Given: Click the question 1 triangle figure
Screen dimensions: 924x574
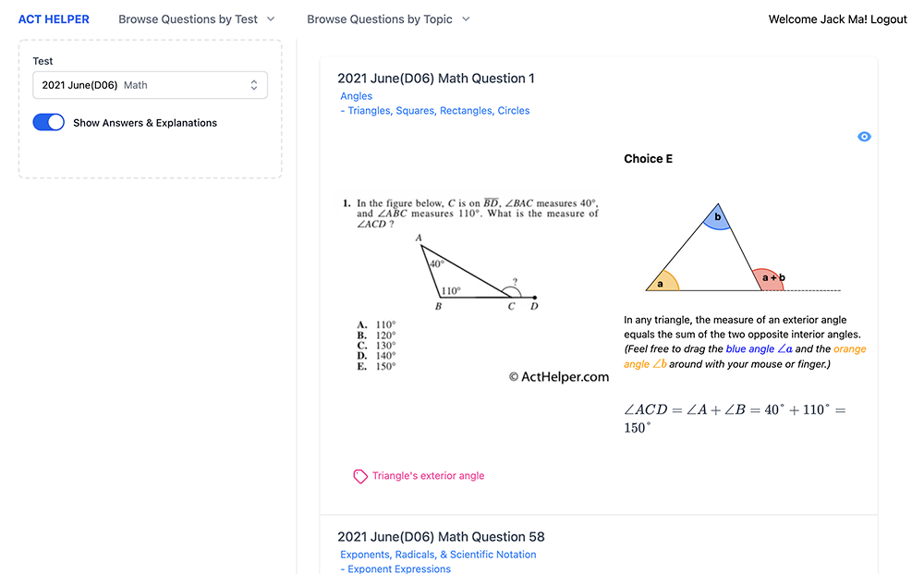Looking at the screenshot, I should [x=473, y=273].
